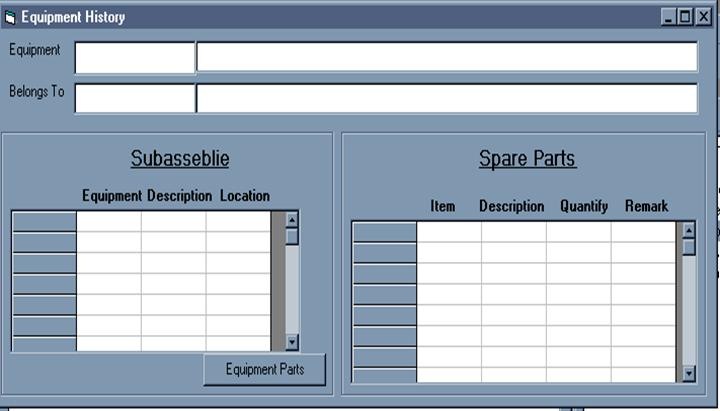Close the Equipment History window
This screenshot has height=411, width=720.
(703, 17)
